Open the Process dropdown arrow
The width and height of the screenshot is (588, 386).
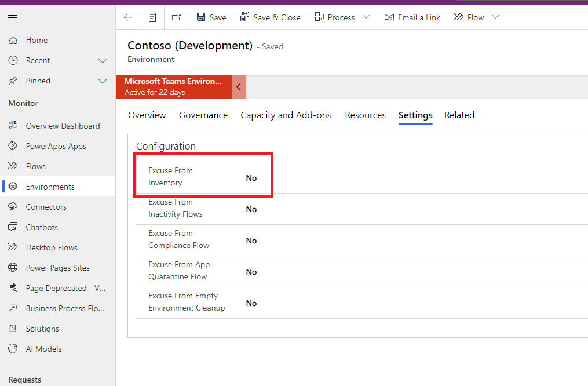[366, 17]
